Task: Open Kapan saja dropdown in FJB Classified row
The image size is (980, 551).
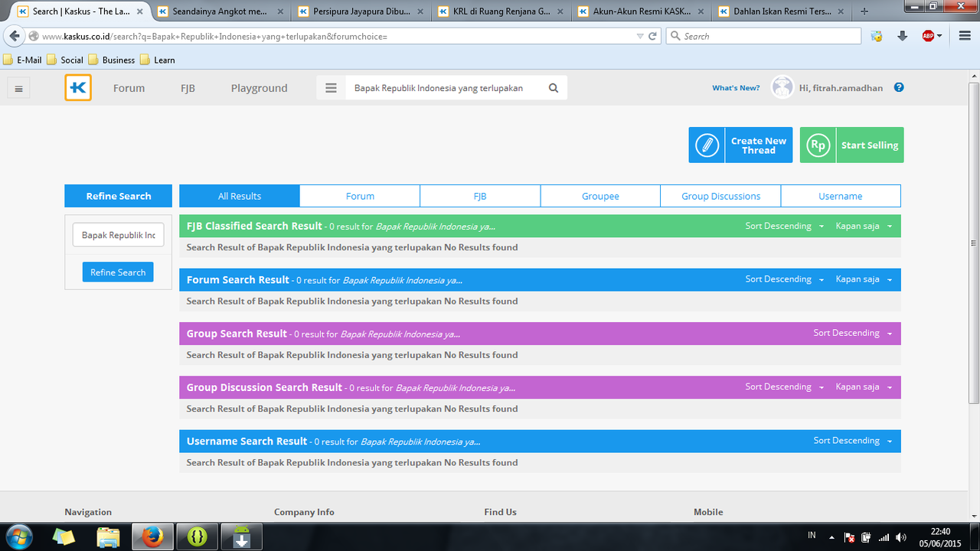Action: 864,226
